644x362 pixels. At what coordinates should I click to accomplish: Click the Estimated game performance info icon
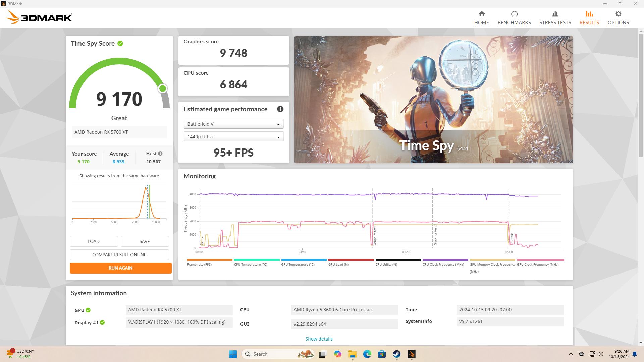pyautogui.click(x=280, y=109)
